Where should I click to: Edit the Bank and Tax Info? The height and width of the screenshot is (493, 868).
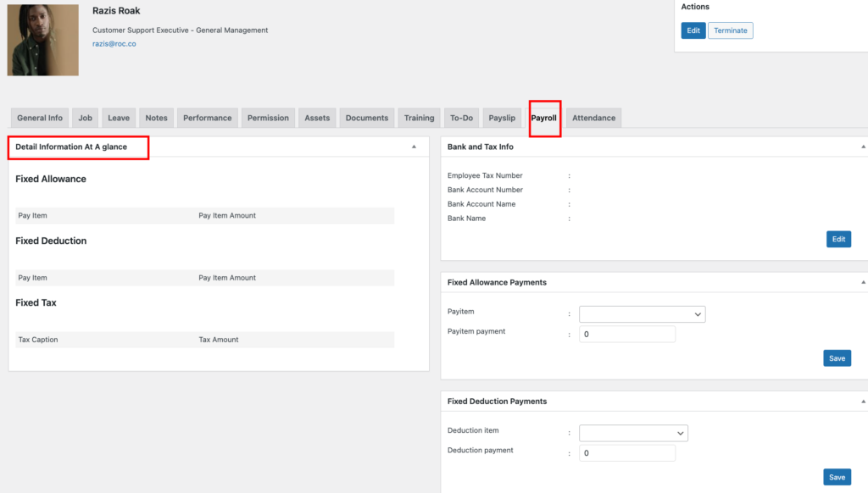point(838,239)
